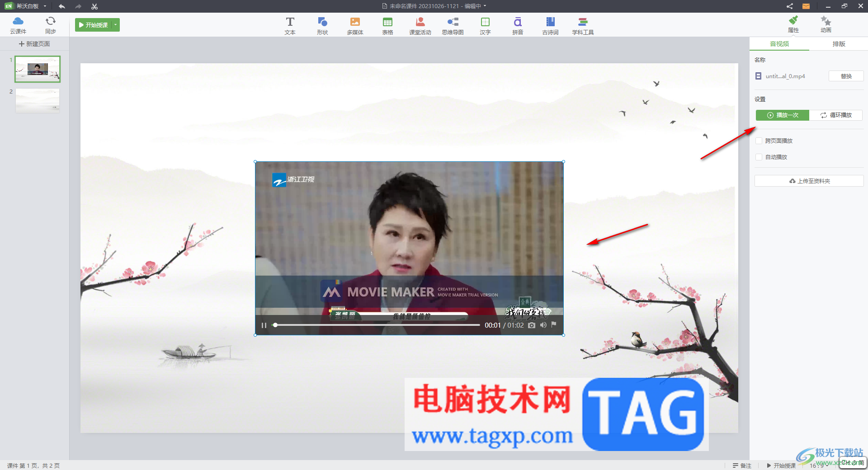Click the 替换 replace button
The width and height of the screenshot is (868, 470).
click(x=846, y=76)
